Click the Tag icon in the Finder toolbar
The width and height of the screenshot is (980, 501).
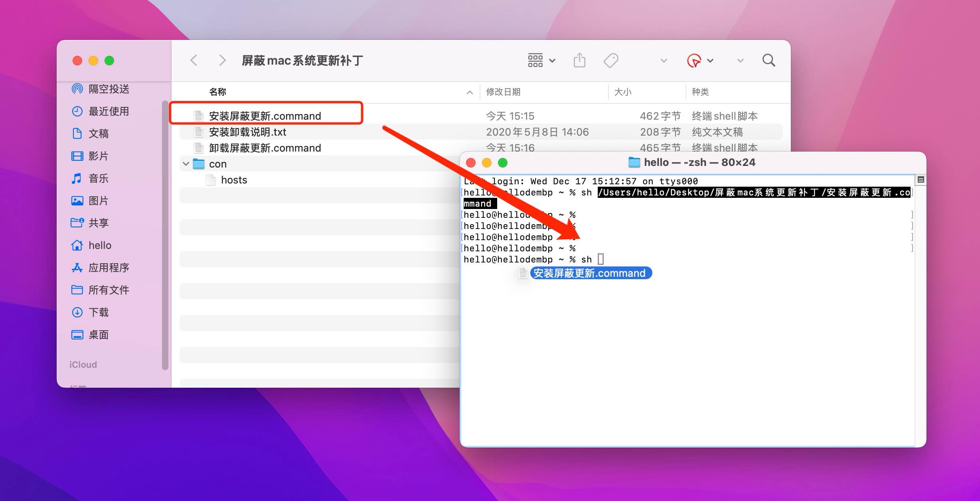coord(610,60)
